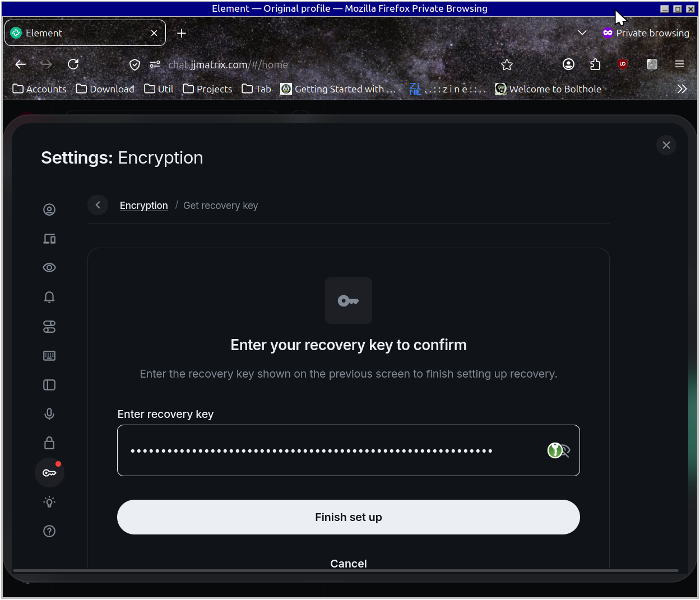
Task: Expand the list all tabs dropdown
Action: pyautogui.click(x=582, y=32)
